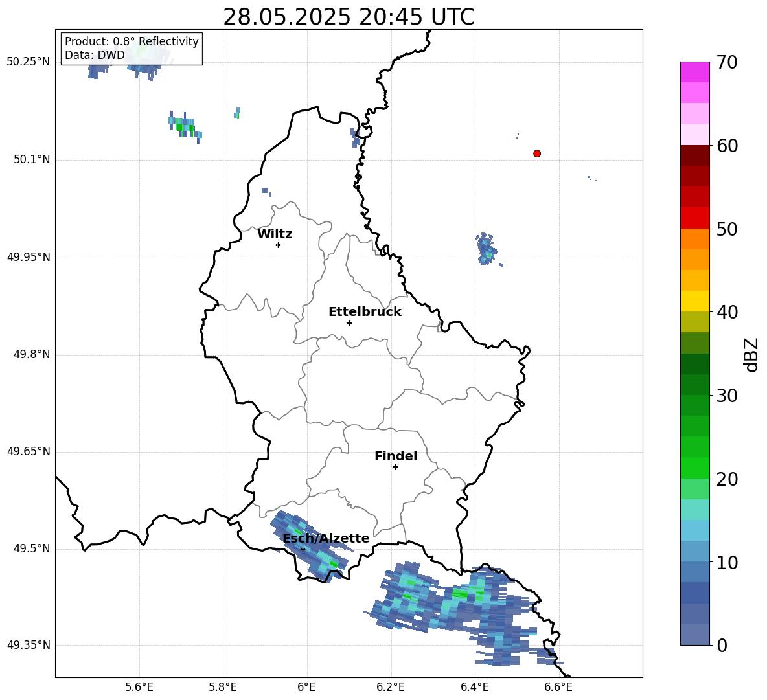Click the 60 value on the colorbar
Viewport: 767px width, 700px height.
tap(727, 146)
